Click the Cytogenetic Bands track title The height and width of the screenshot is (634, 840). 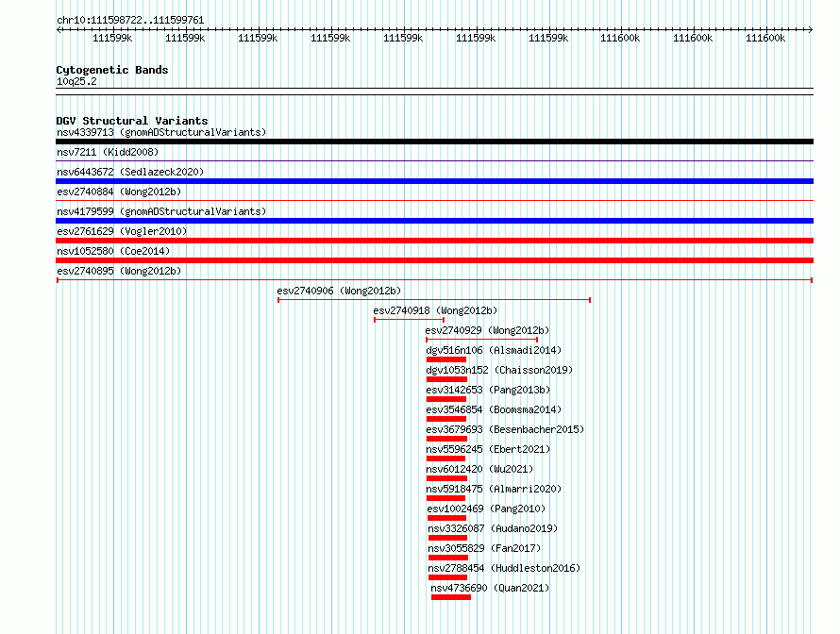(112, 70)
